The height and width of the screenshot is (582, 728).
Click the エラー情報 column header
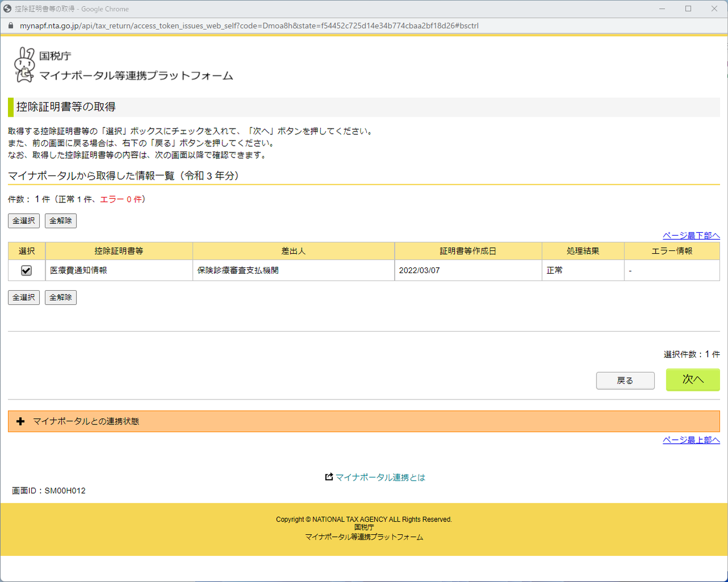tap(672, 251)
